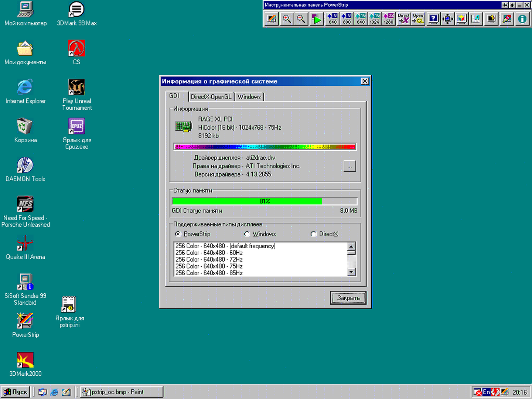The width and height of the screenshot is (532, 399).
Task: Launch Internet Explorer from quick launch
Action: click(54, 392)
